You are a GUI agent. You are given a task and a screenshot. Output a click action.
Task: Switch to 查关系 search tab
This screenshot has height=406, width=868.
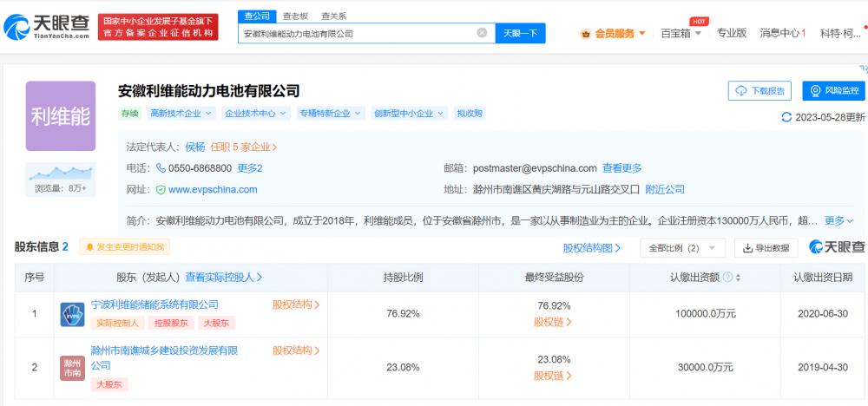click(333, 16)
